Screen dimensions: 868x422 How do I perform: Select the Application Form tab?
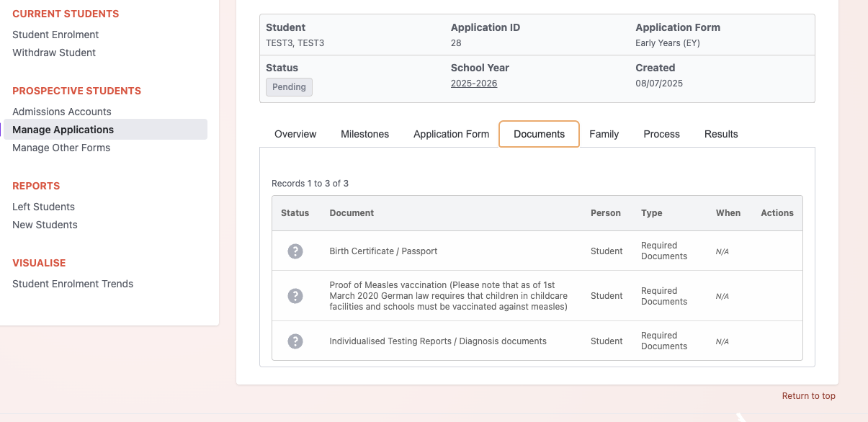451,134
